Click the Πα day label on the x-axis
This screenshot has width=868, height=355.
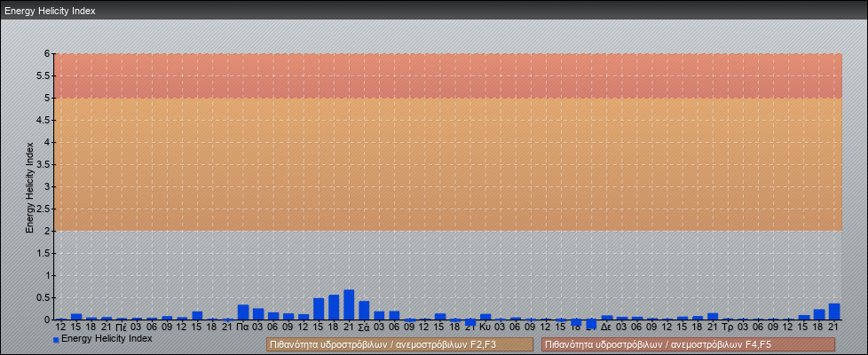pyautogui.click(x=242, y=327)
